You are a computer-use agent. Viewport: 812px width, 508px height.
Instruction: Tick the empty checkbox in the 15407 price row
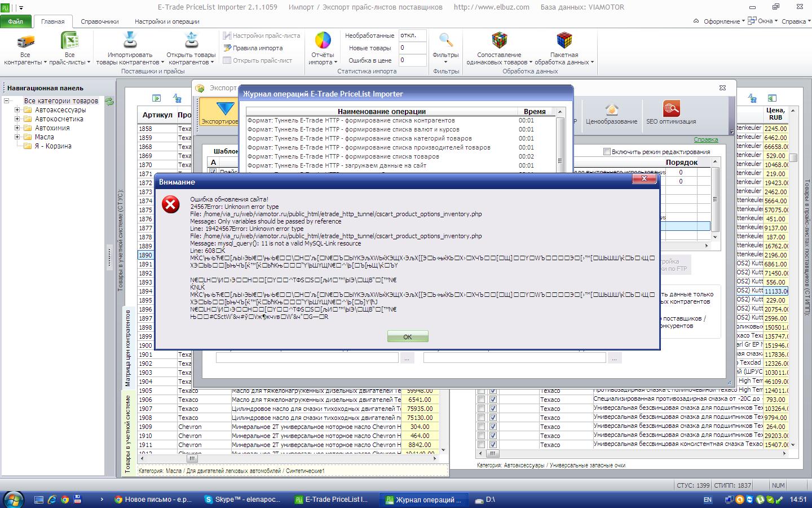(481, 445)
